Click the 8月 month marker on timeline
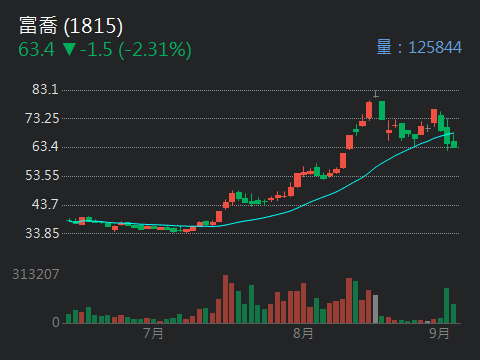This screenshot has width=480, height=360. tap(303, 333)
